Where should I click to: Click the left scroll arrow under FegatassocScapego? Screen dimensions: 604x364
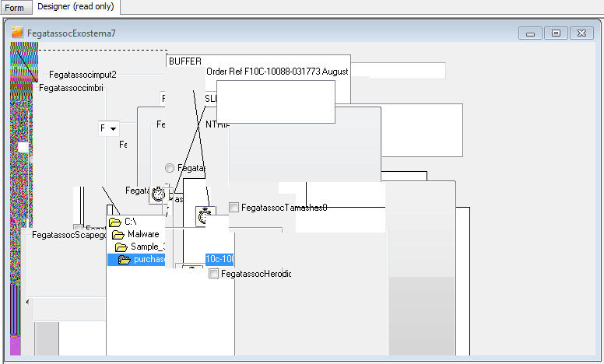pyautogui.click(x=27, y=302)
